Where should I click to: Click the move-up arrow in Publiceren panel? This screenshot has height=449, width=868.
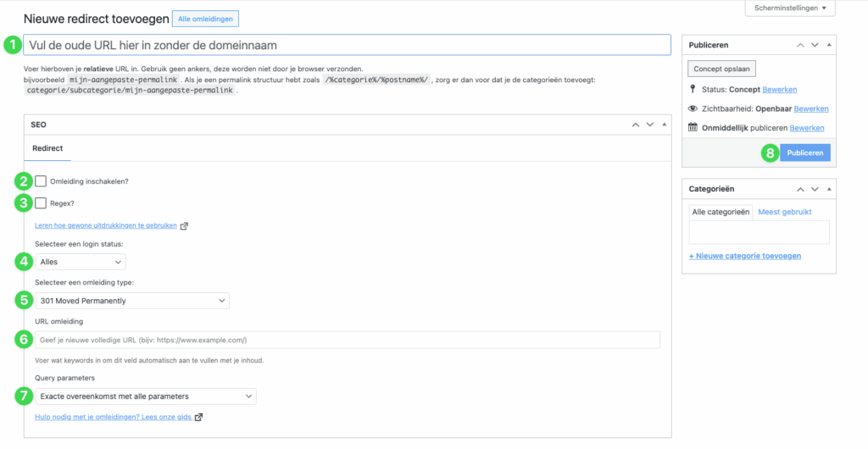799,45
